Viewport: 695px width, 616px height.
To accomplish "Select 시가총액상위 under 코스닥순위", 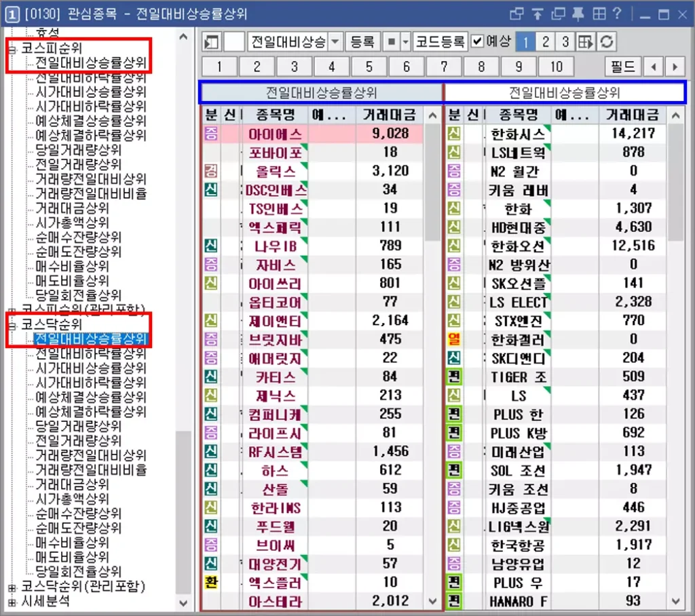I will point(72,499).
